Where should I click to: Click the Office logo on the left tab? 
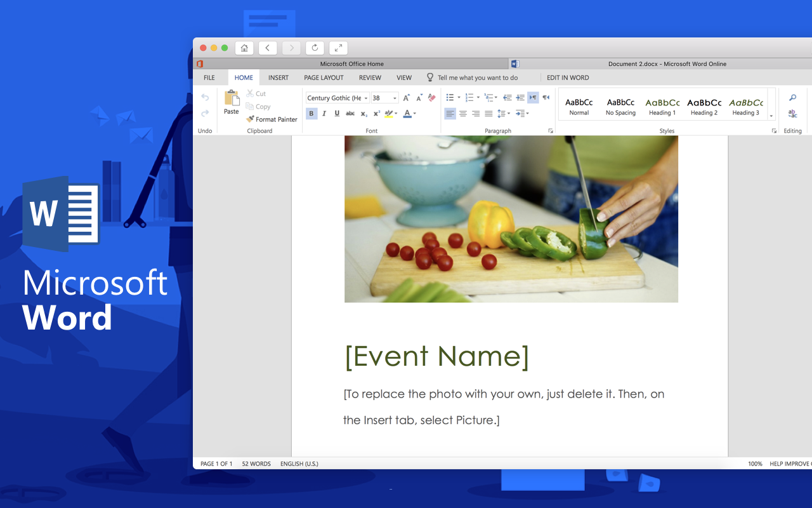[200, 63]
